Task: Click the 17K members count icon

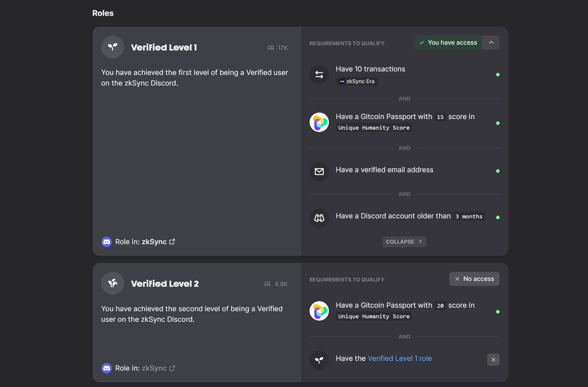Action: click(271, 48)
